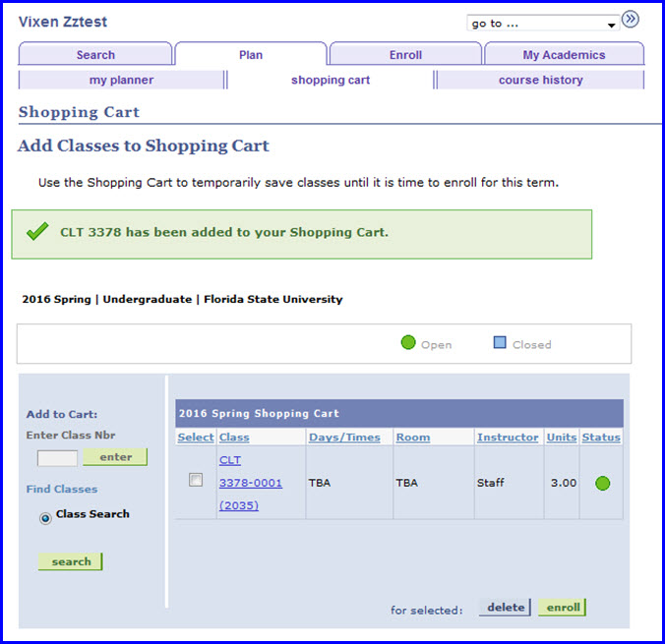Click the Enter Class Nbr input field
The height and width of the screenshot is (644, 665).
pos(57,458)
